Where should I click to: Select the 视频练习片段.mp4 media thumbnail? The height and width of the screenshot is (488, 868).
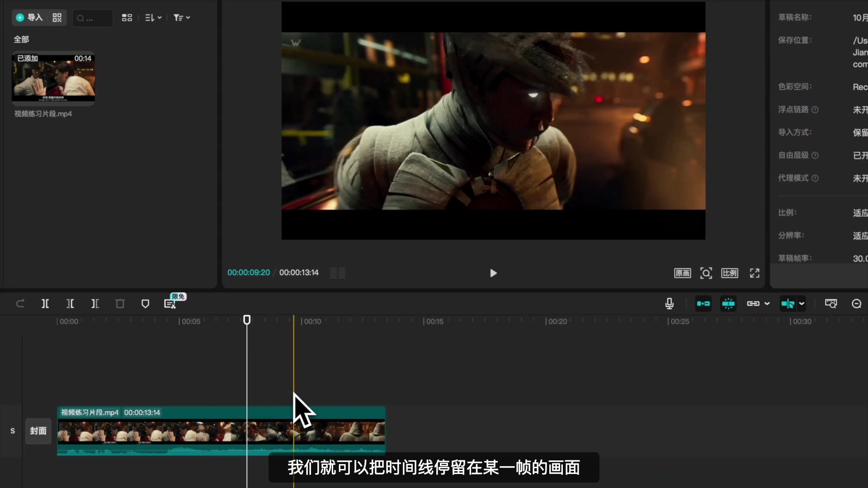pyautogui.click(x=53, y=78)
